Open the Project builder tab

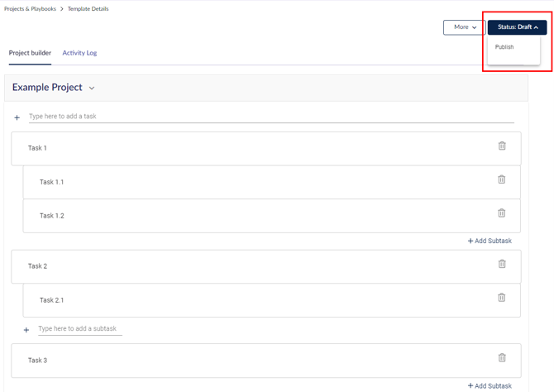coord(30,53)
